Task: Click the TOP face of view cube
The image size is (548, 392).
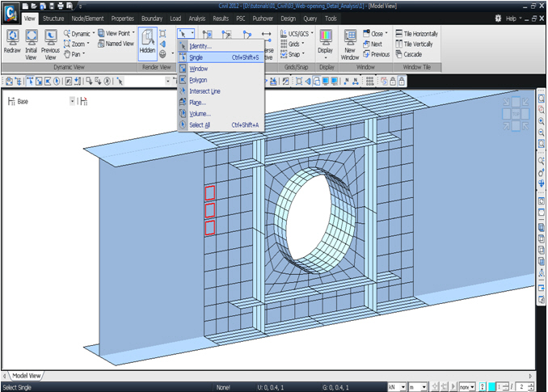Action: 515,114
